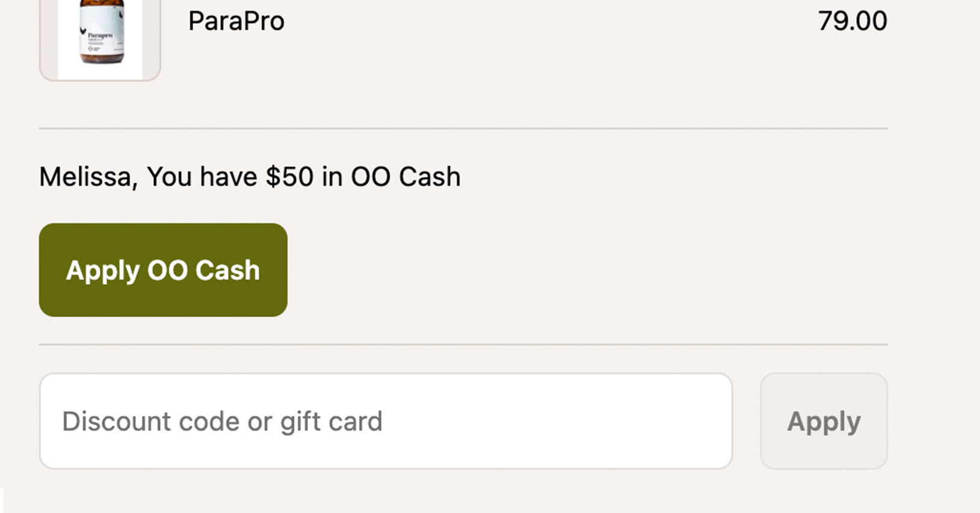The width and height of the screenshot is (980, 513).
Task: Click the 79.00 price amount
Action: (x=852, y=22)
